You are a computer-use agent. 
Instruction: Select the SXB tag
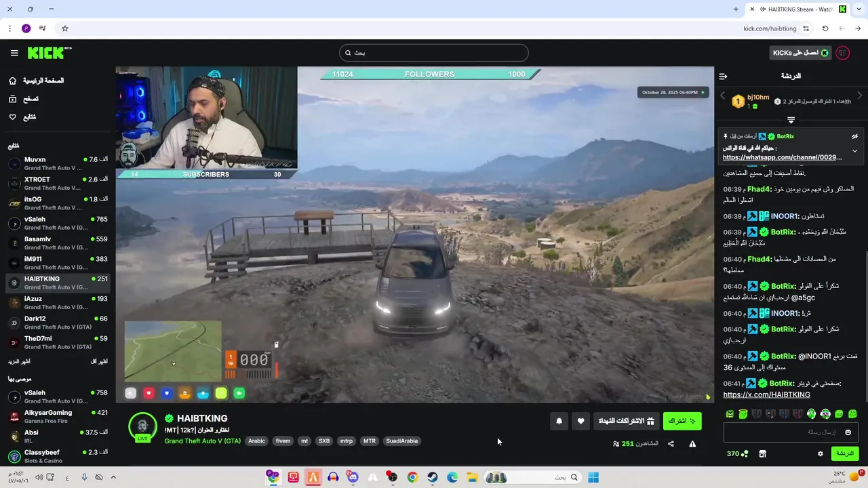point(324,441)
